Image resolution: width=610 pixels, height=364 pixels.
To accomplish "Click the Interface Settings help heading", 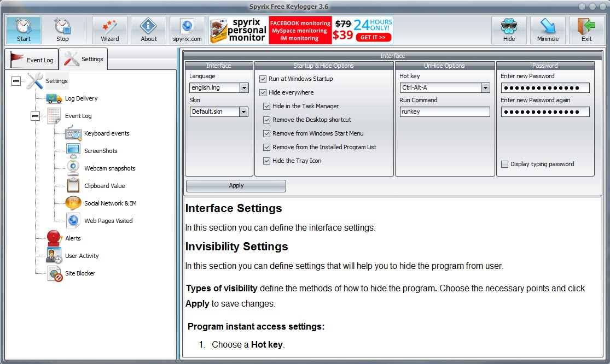I will click(x=234, y=208).
